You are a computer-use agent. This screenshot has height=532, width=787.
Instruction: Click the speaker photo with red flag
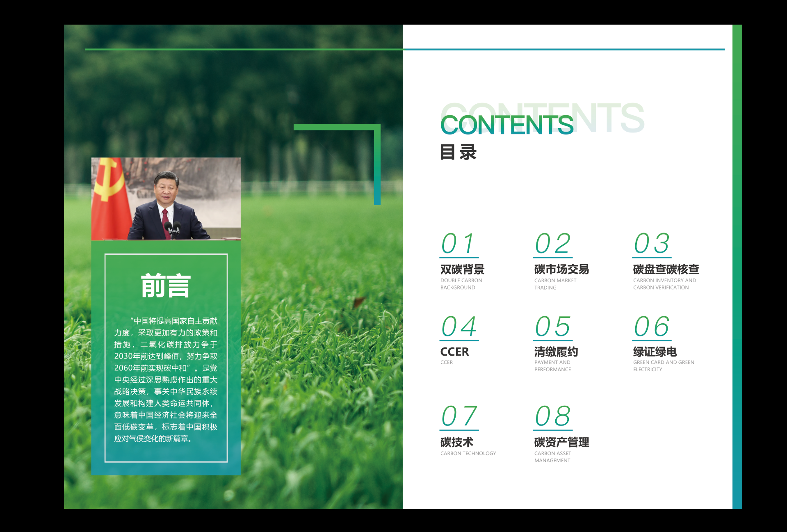pos(166,199)
